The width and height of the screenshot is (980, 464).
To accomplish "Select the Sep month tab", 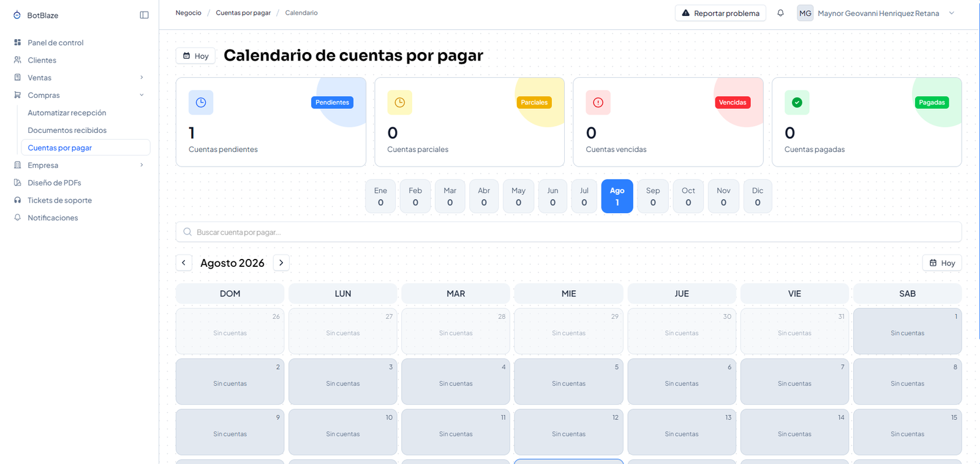I will click(653, 196).
